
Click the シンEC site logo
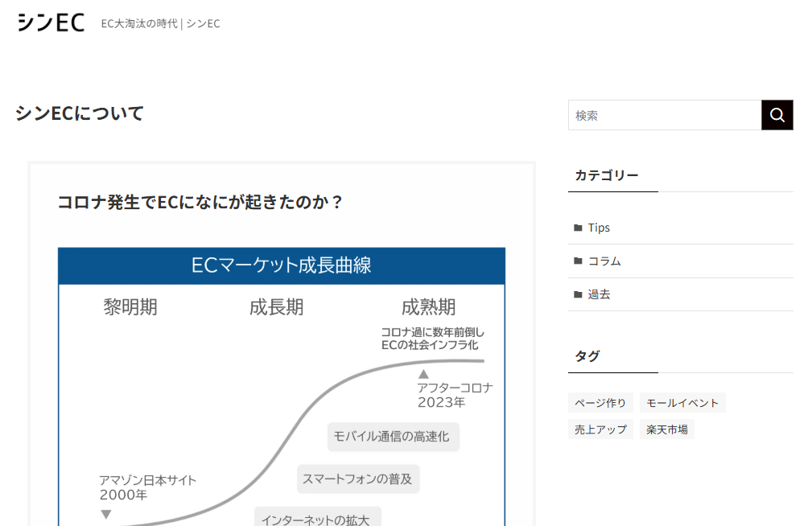(51, 23)
